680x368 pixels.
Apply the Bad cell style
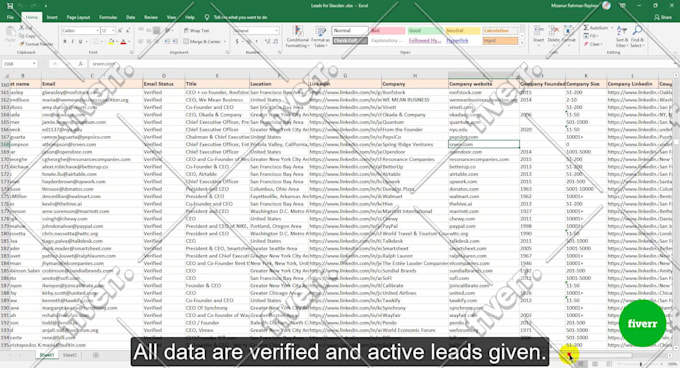387,31
